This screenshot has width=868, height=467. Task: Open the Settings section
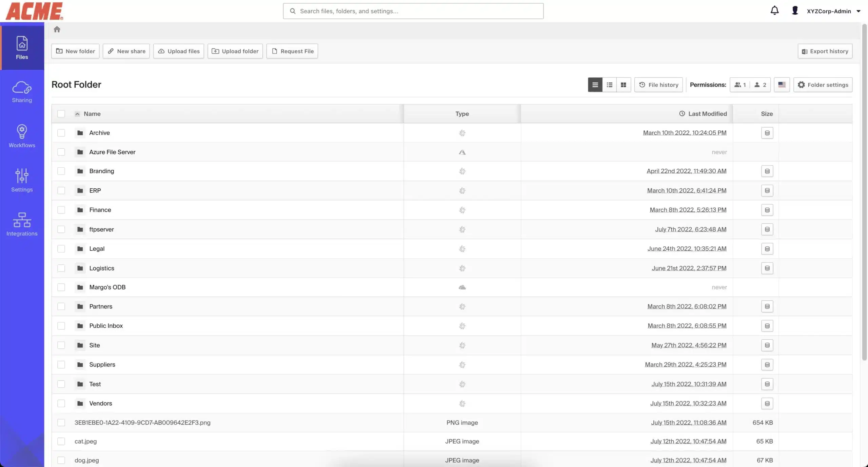22,180
